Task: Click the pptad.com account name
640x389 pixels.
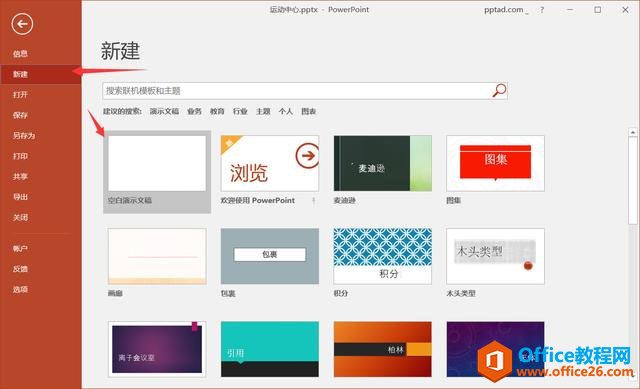Action: (504, 10)
